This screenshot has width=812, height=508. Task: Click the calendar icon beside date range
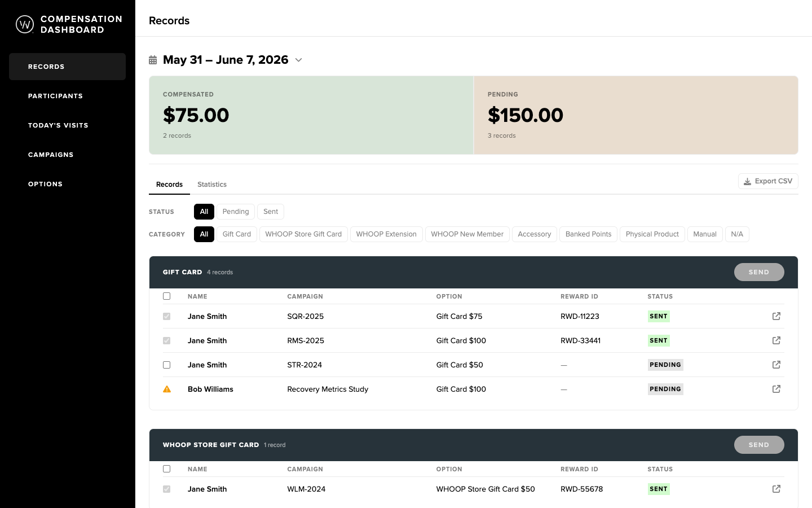(x=153, y=60)
